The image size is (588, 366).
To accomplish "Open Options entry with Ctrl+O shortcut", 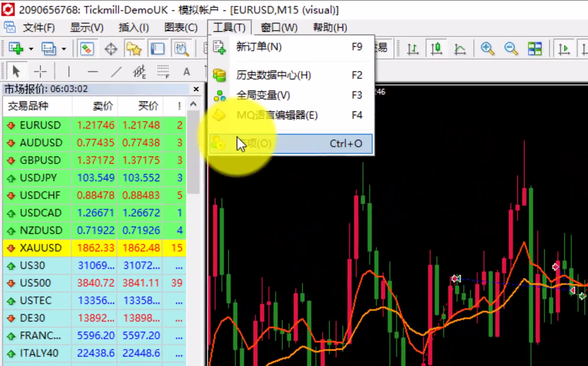I will [x=291, y=144].
